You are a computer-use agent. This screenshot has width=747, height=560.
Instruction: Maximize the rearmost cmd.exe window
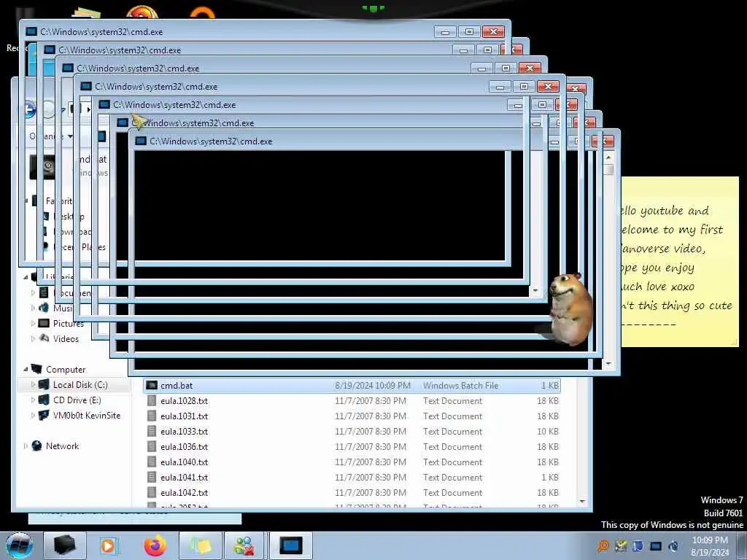click(469, 32)
